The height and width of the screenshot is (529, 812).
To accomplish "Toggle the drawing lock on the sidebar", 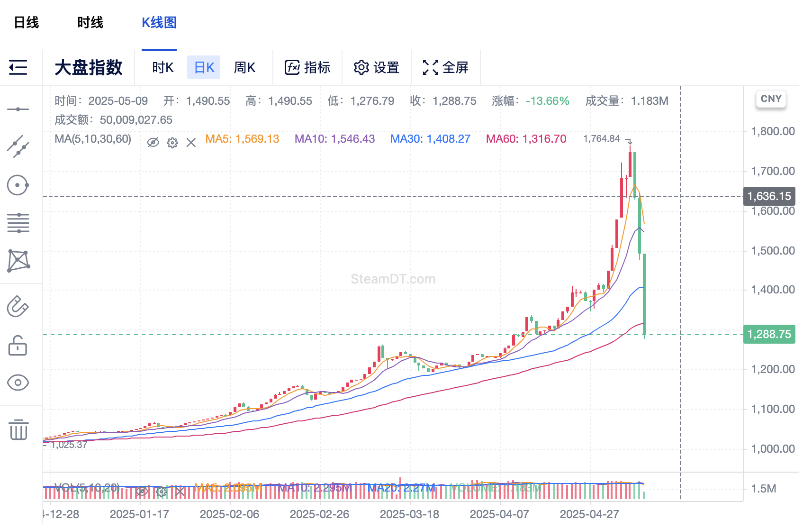I will 18,346.
